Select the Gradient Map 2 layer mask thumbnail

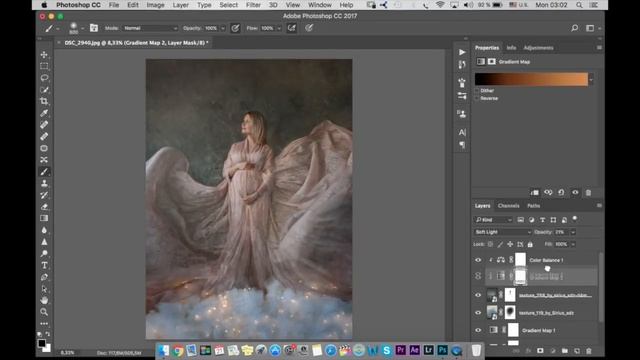520,276
